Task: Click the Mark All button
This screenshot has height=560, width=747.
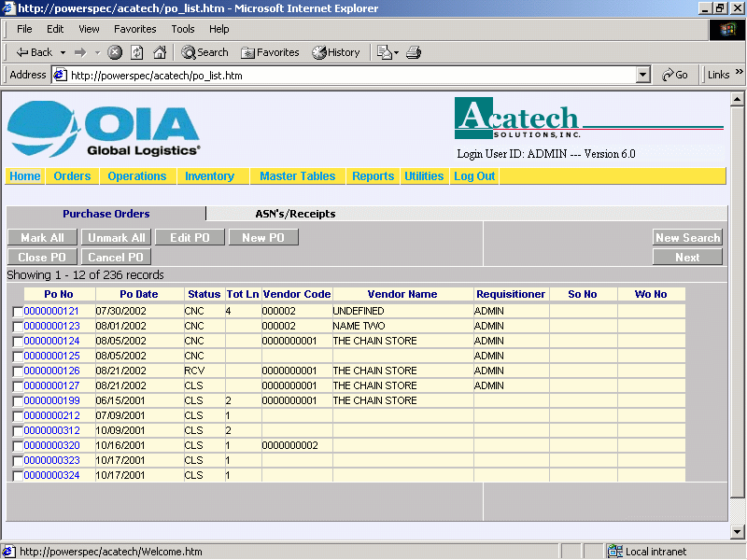Action: (42, 237)
